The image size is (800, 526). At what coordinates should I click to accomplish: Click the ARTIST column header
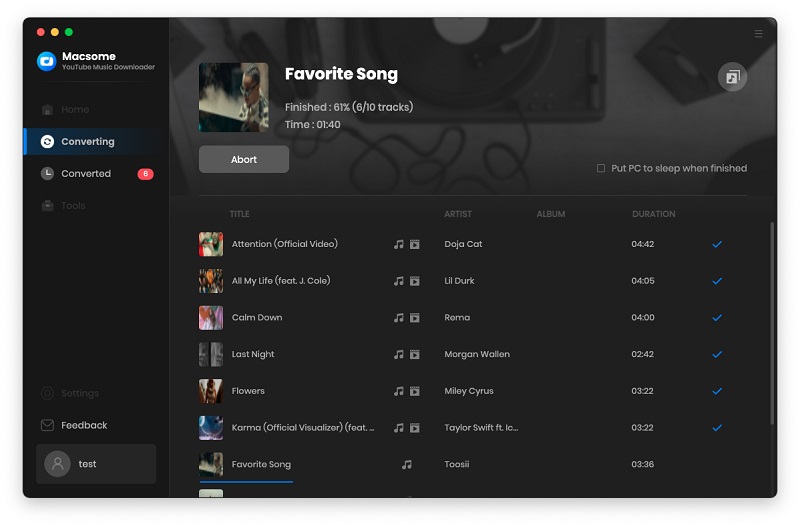coord(458,214)
